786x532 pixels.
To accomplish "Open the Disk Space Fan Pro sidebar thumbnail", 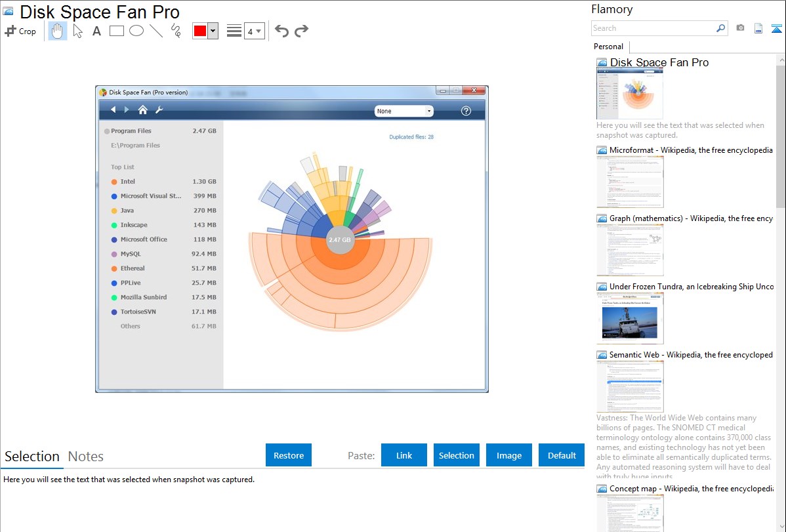I will (x=630, y=94).
